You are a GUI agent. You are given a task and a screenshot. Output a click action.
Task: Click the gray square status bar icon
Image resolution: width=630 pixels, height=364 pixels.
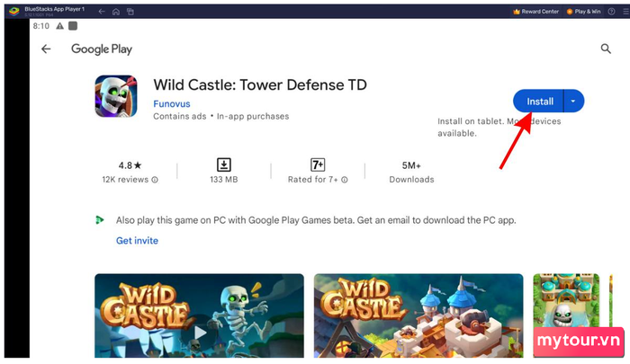(73, 26)
